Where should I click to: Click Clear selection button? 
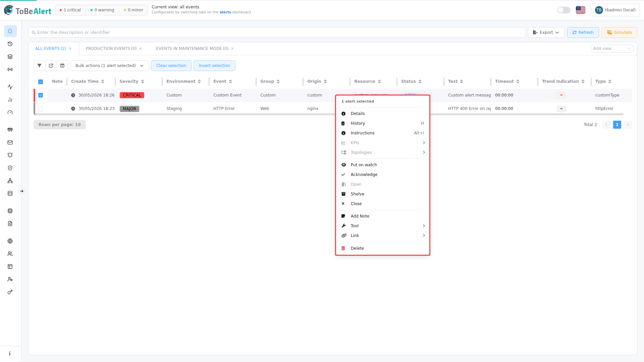(171, 66)
